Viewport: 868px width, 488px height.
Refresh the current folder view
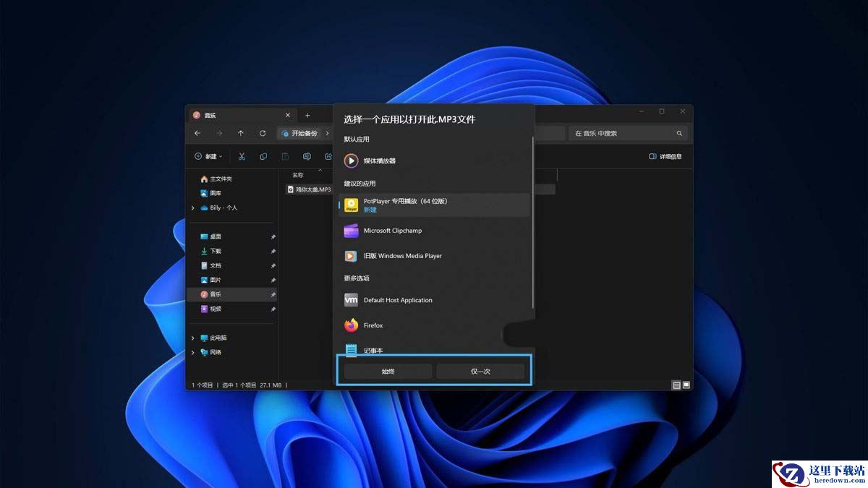[263, 133]
